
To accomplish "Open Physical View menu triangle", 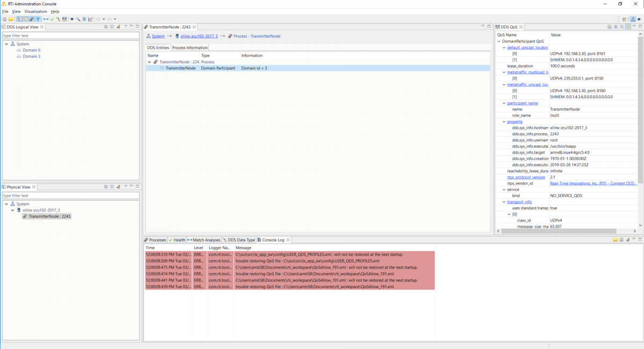I will point(126,186).
